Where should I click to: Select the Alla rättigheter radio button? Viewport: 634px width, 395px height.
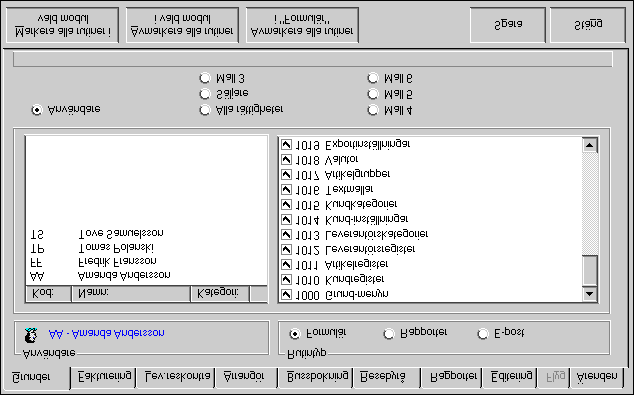pos(205,110)
